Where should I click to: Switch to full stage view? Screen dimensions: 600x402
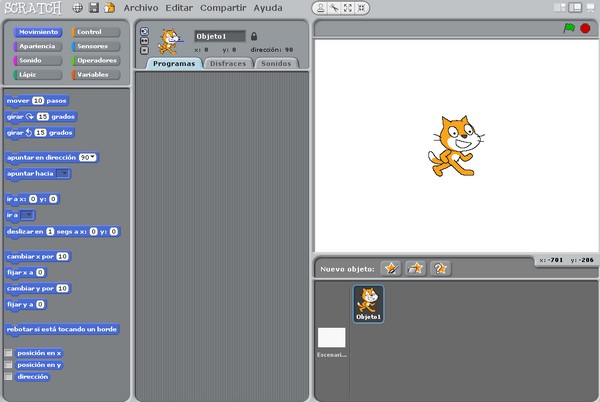pyautogui.click(x=575, y=8)
